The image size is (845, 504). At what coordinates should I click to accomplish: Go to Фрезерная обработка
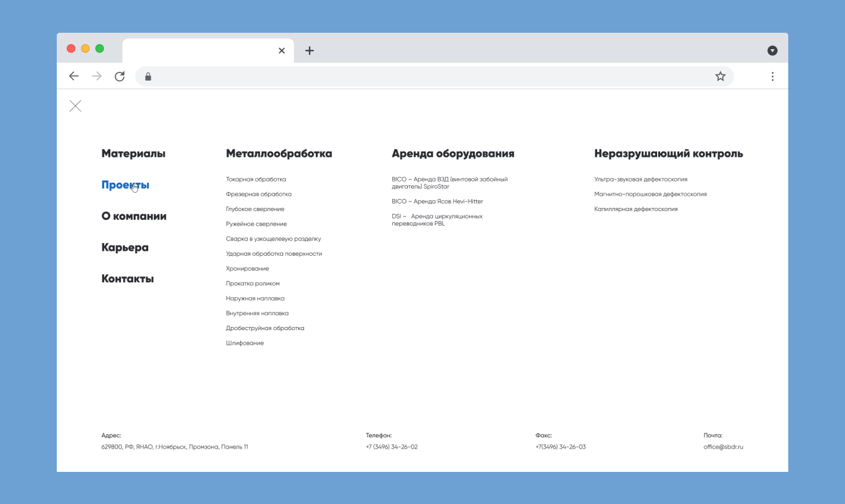259,194
